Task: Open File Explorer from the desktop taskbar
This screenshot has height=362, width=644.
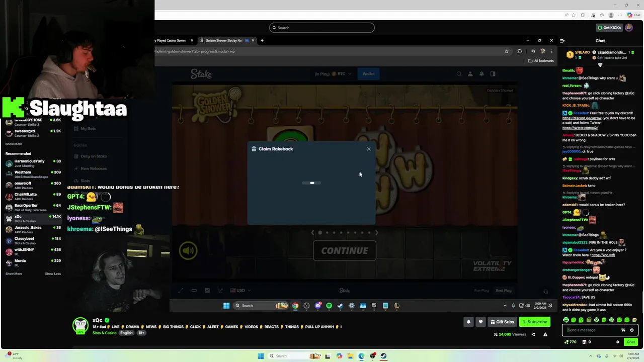Action: pyautogui.click(x=350, y=356)
